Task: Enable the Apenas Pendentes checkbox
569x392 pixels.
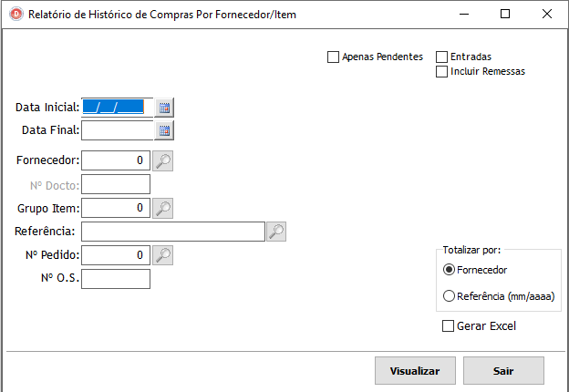Action: tap(333, 57)
